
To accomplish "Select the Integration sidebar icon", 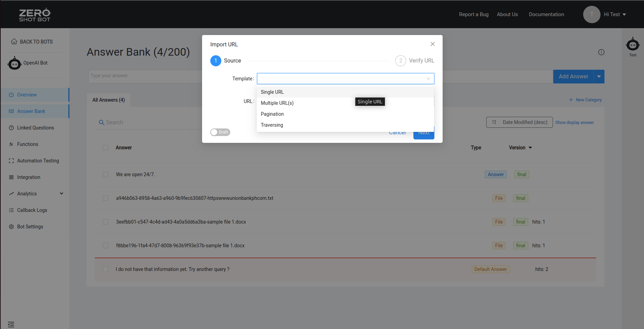I will coord(11,177).
